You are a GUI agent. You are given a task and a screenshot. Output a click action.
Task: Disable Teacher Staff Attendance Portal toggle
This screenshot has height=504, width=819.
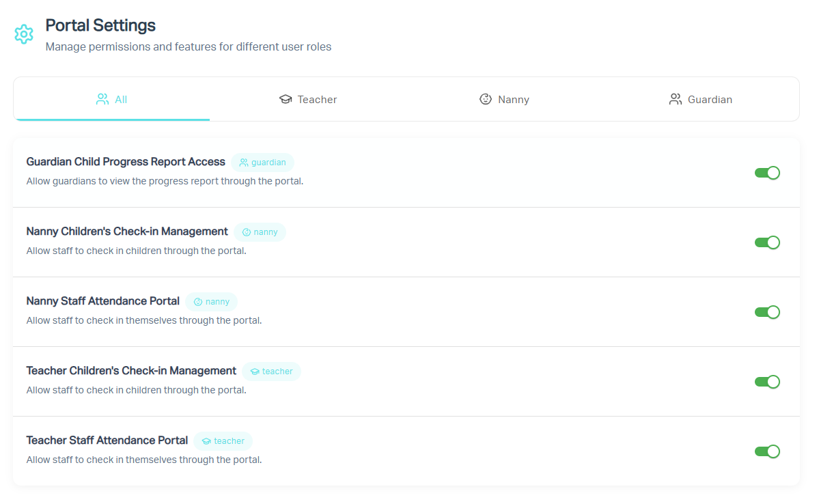click(766, 451)
